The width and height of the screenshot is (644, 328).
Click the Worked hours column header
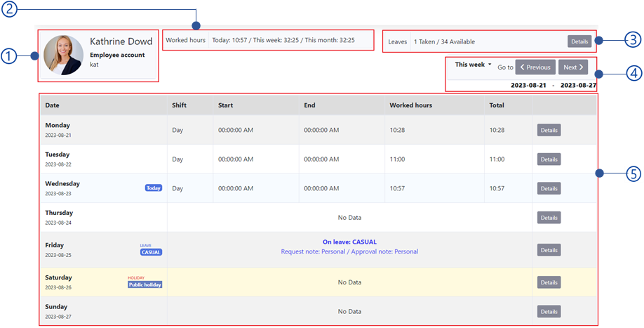coord(410,105)
